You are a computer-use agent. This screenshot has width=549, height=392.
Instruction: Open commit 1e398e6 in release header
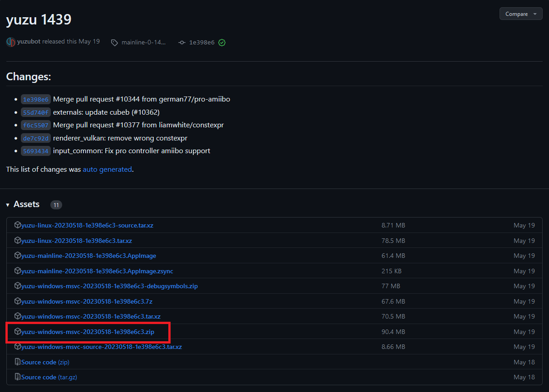click(202, 42)
